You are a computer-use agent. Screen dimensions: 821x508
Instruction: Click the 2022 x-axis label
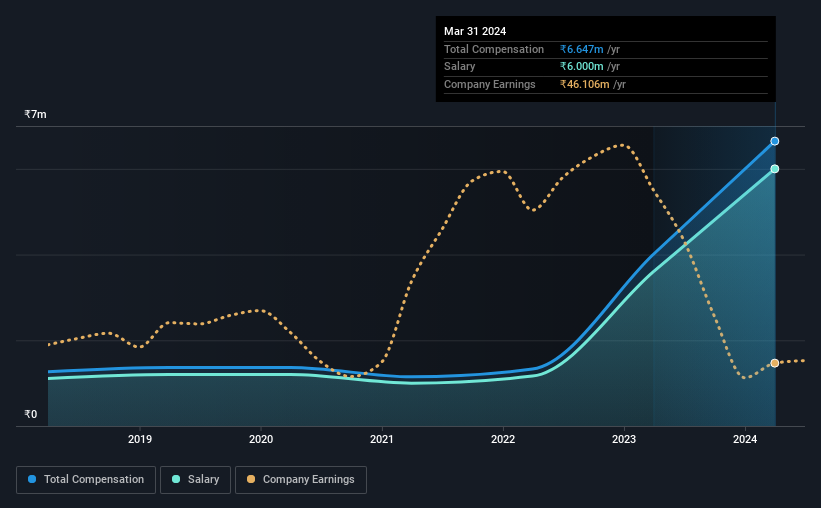503,439
